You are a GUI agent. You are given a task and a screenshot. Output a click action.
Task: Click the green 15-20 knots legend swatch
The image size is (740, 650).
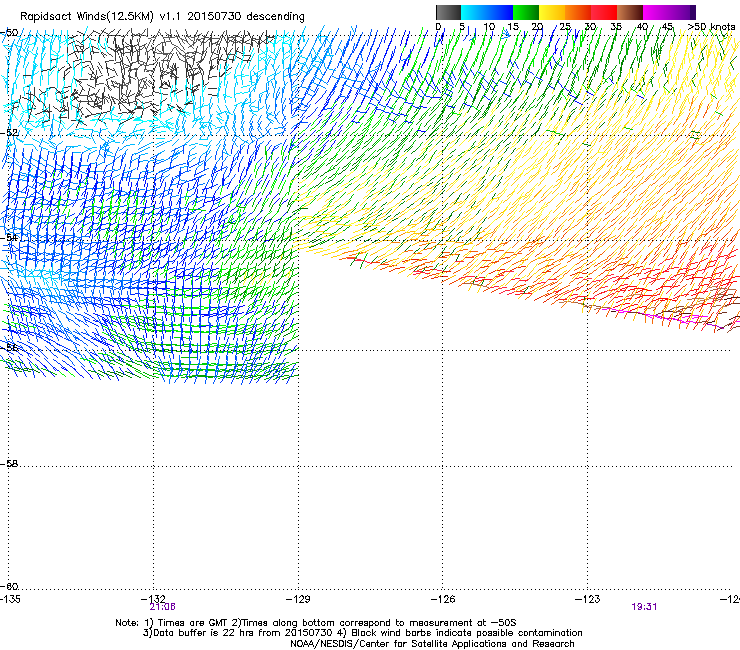coord(526,12)
